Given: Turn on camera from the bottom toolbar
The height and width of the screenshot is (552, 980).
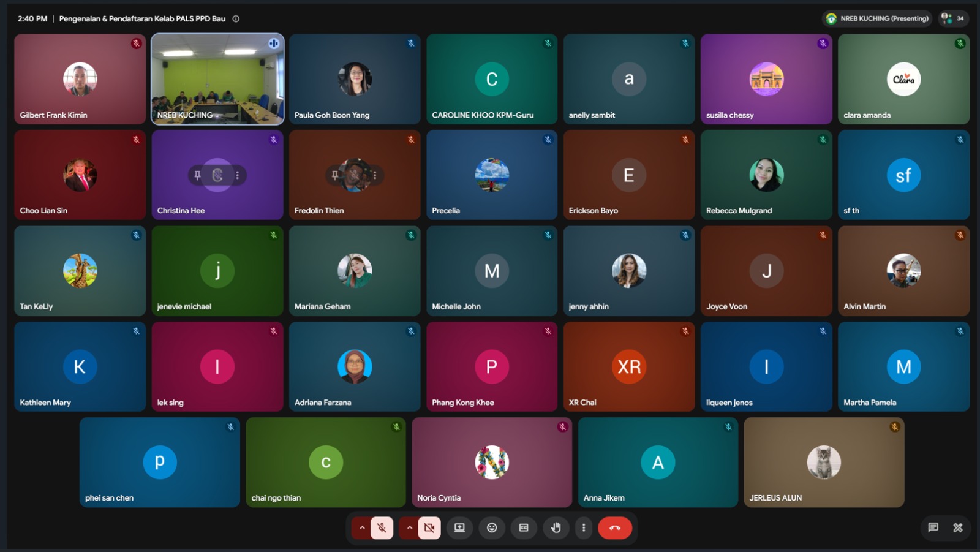Looking at the screenshot, I should point(429,527).
